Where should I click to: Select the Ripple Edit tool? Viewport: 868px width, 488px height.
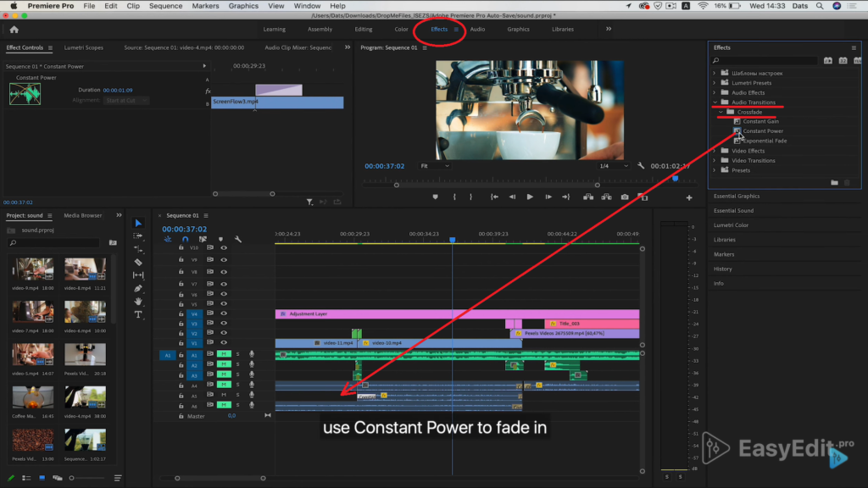(138, 249)
